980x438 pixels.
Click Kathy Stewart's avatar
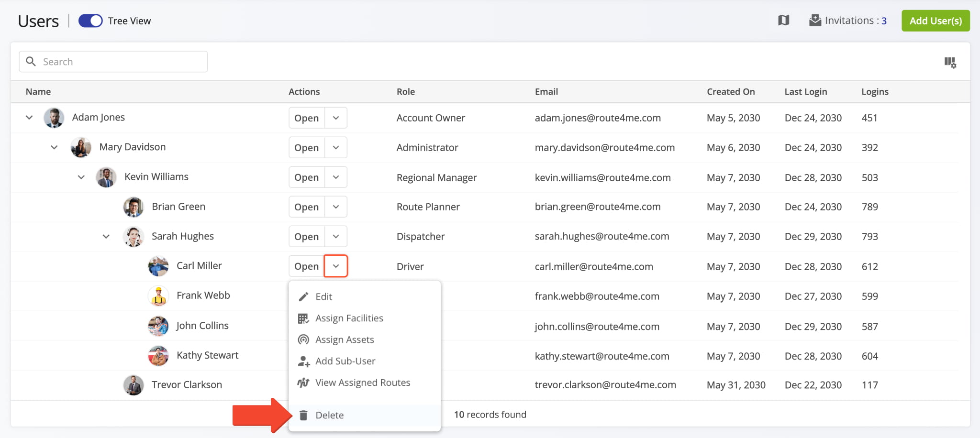158,355
